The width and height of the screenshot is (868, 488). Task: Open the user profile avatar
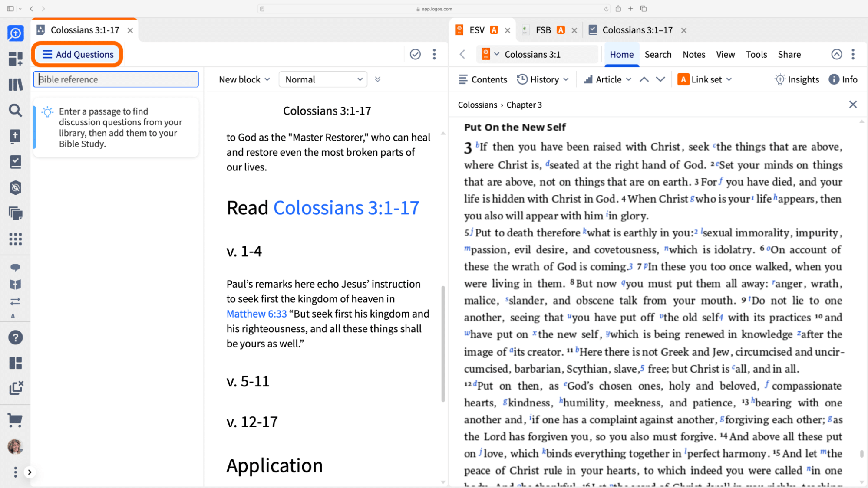click(15, 446)
